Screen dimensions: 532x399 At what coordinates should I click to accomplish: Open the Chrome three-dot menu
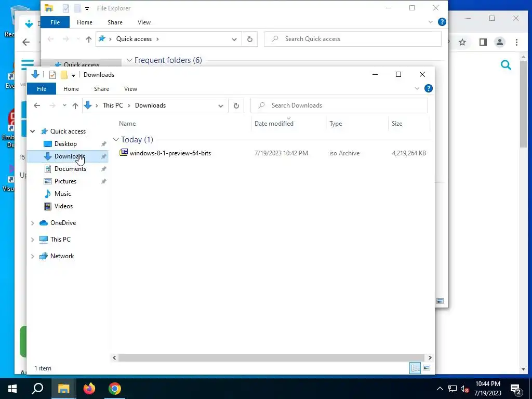(x=516, y=42)
